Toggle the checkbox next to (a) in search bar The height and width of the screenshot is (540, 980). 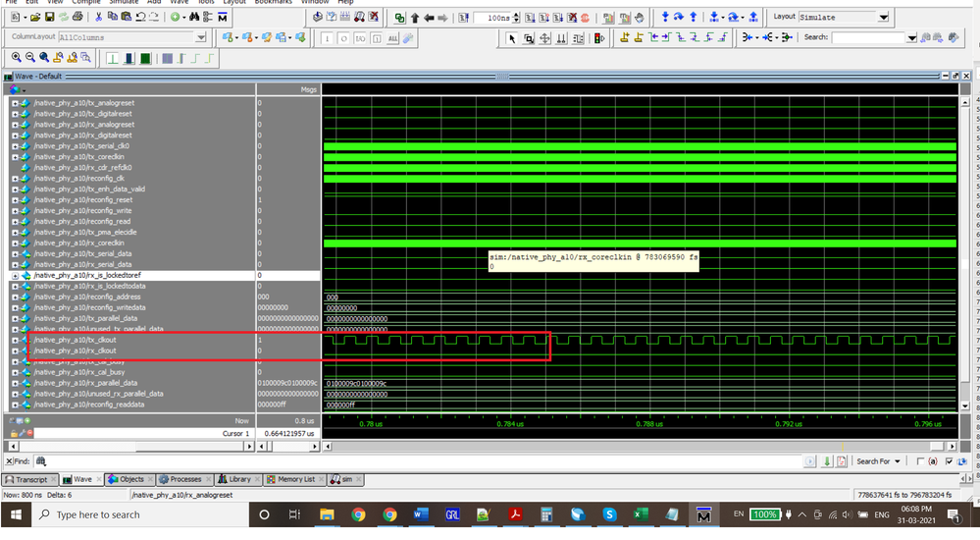(919, 461)
